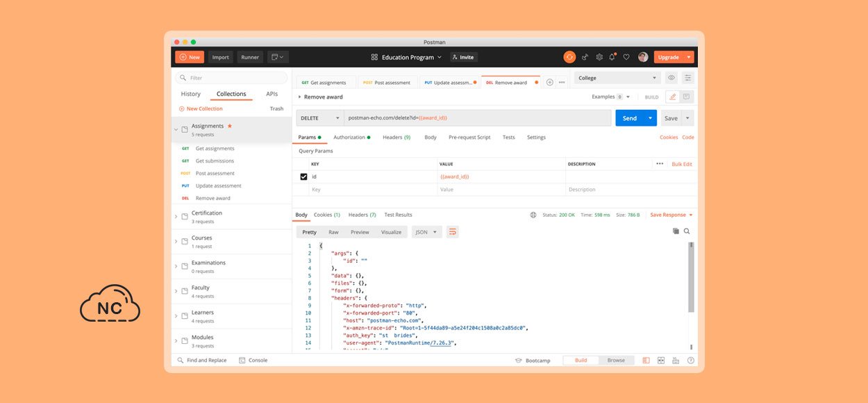Viewport: 868px width, 403px height.
Task: Open the Send button dropdown arrow
Action: pos(651,118)
